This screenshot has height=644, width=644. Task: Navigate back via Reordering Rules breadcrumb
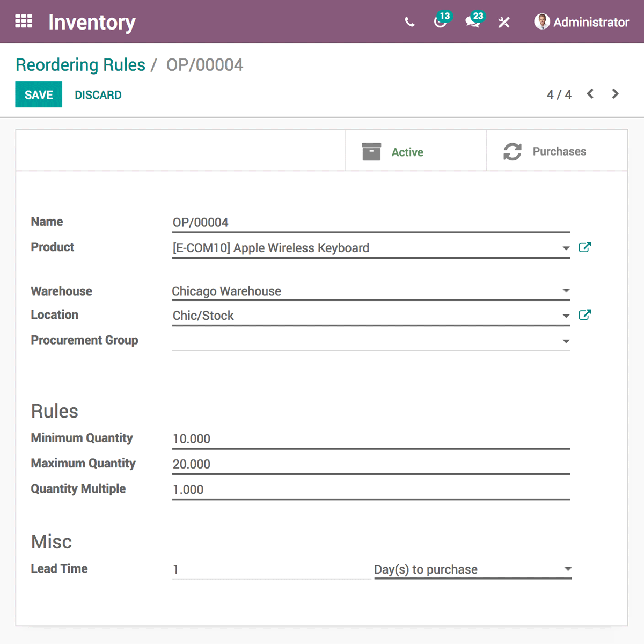tap(80, 64)
